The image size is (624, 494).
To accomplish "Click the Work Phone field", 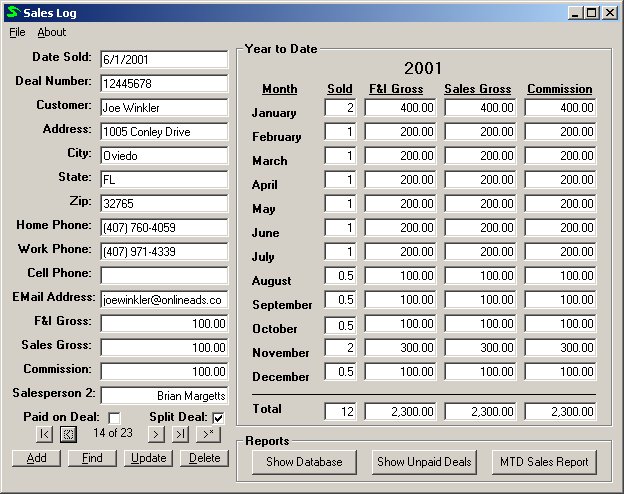I will coord(164,251).
